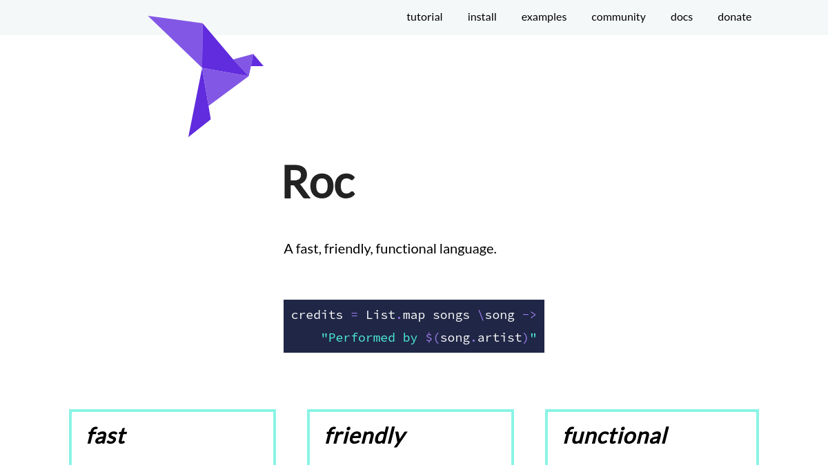This screenshot has width=828, height=465.
Task: Open the donate nav link
Action: pyautogui.click(x=734, y=17)
